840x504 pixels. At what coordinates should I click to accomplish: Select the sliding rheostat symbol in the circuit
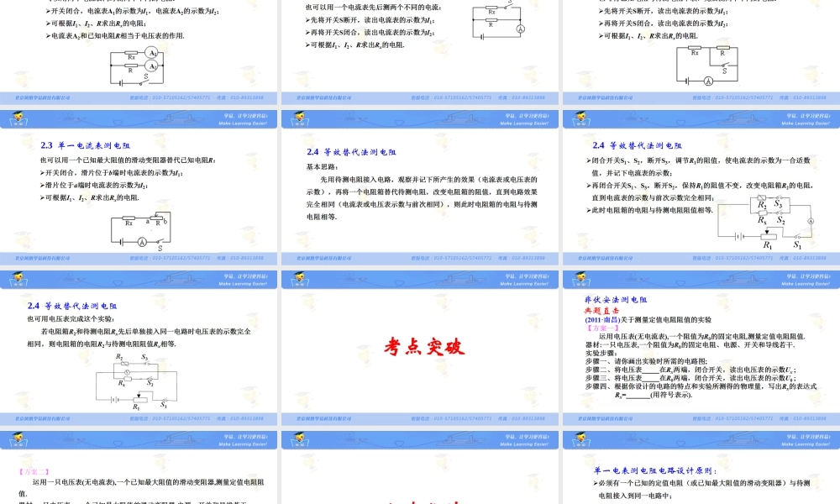coord(156,218)
